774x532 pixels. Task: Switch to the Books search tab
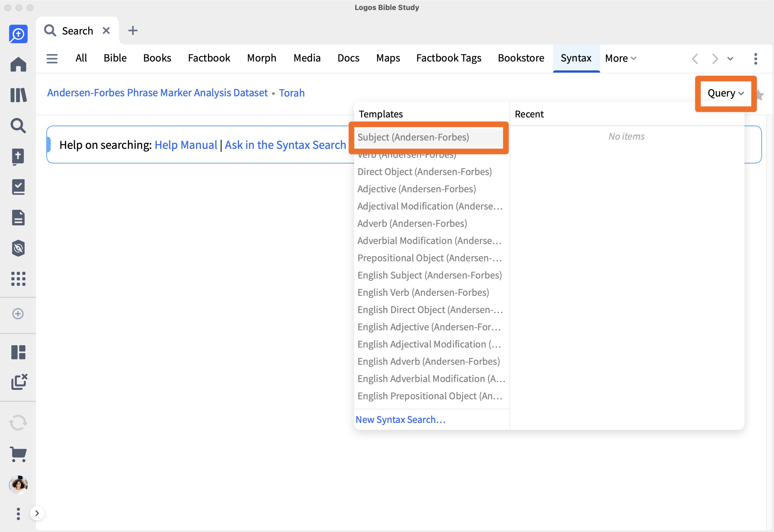point(157,58)
